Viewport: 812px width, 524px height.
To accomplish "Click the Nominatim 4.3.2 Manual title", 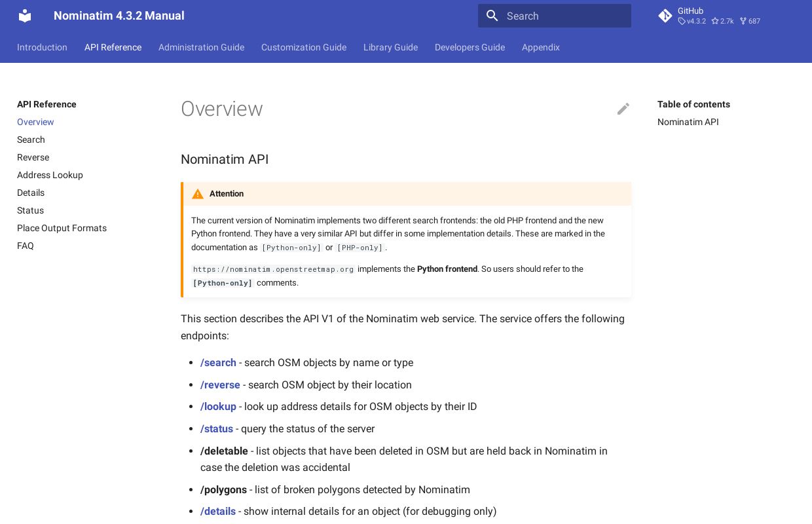I will tap(119, 16).
